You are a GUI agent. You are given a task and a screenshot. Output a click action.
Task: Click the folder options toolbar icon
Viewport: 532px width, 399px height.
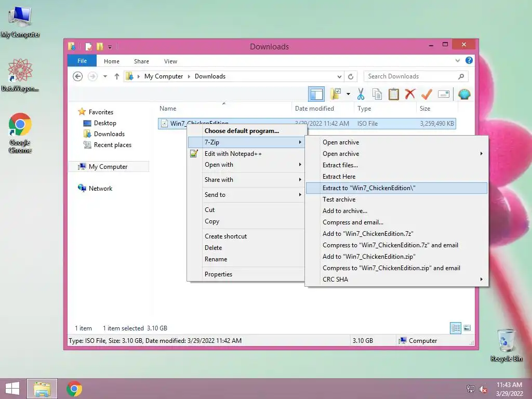click(x=336, y=94)
